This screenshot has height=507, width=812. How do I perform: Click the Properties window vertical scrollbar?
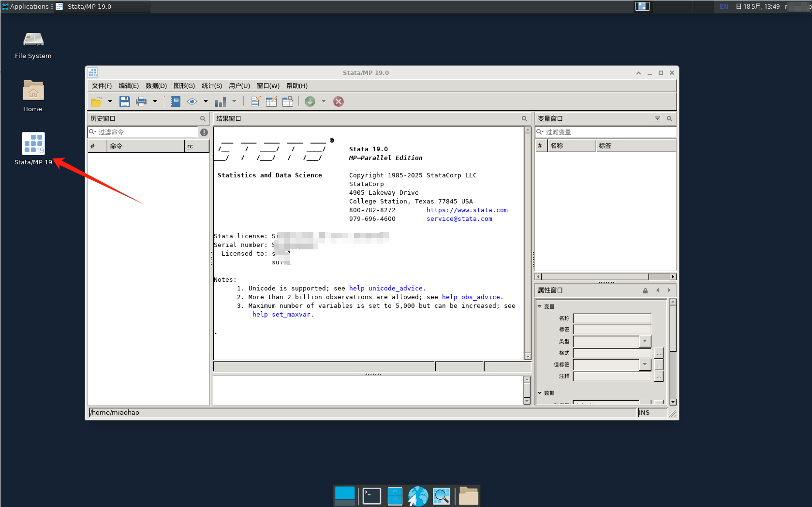(x=673, y=352)
